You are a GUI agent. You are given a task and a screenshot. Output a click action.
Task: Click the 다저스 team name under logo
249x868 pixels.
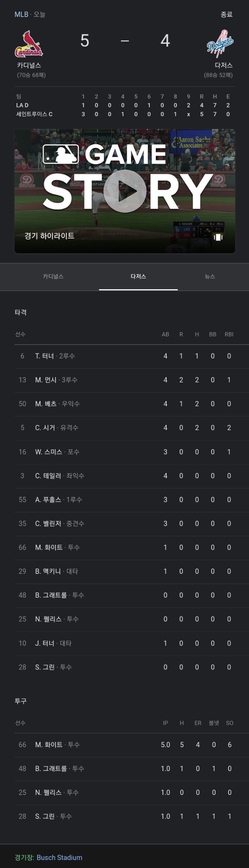coord(224,65)
